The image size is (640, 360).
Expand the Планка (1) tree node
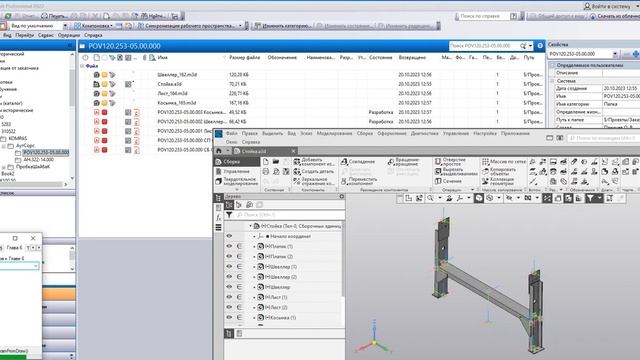click(x=254, y=247)
